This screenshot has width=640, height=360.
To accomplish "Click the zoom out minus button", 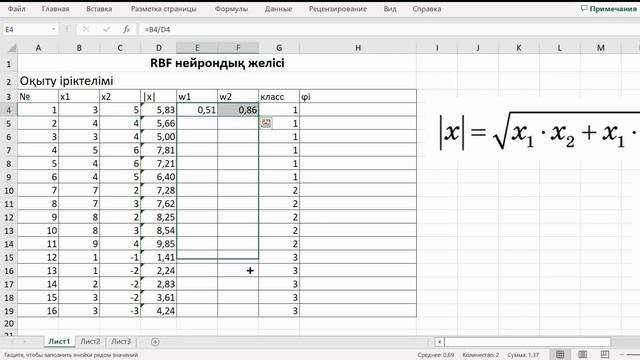I will click(622, 355).
